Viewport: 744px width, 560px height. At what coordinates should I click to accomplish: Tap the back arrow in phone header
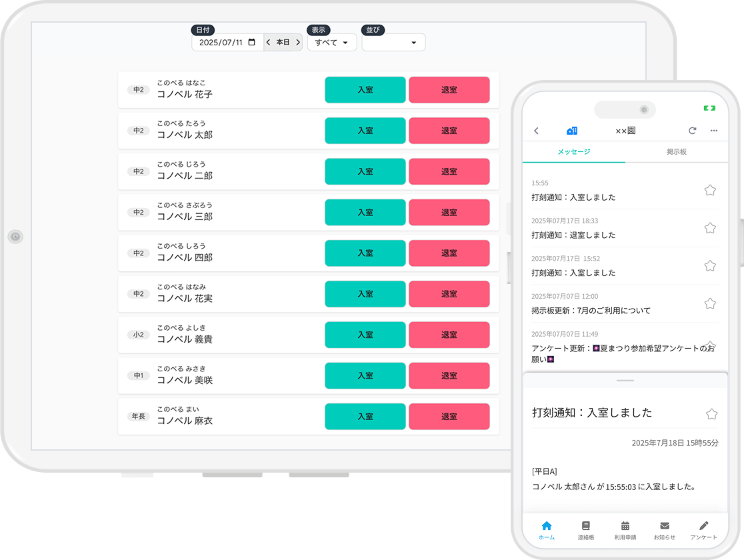pos(537,131)
